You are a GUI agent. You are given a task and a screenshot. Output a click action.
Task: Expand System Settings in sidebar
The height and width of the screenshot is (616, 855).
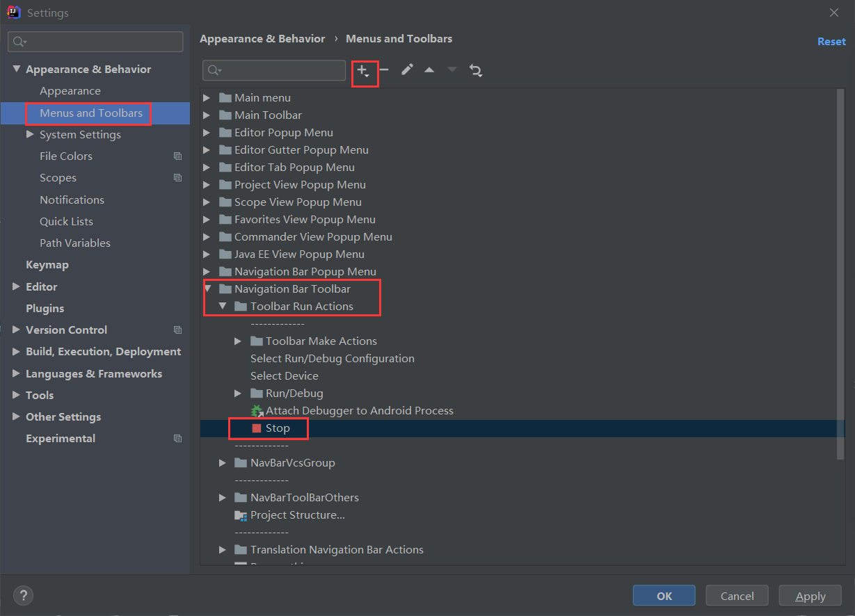pos(30,134)
